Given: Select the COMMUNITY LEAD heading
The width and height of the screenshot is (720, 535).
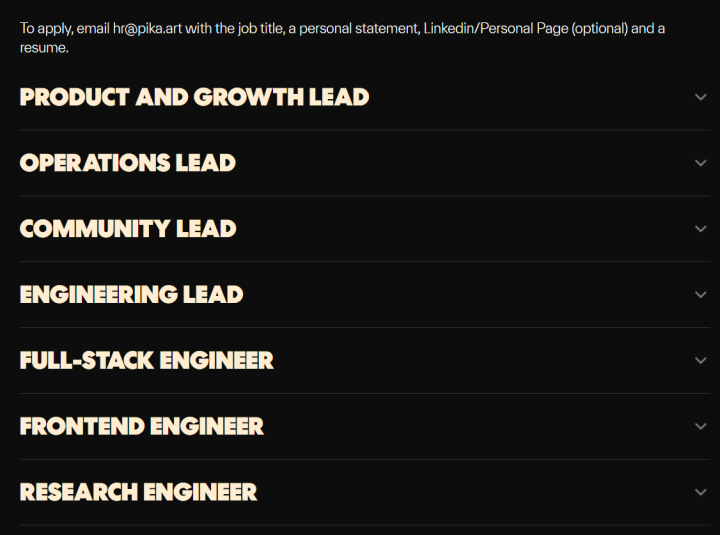Looking at the screenshot, I should point(128,229).
